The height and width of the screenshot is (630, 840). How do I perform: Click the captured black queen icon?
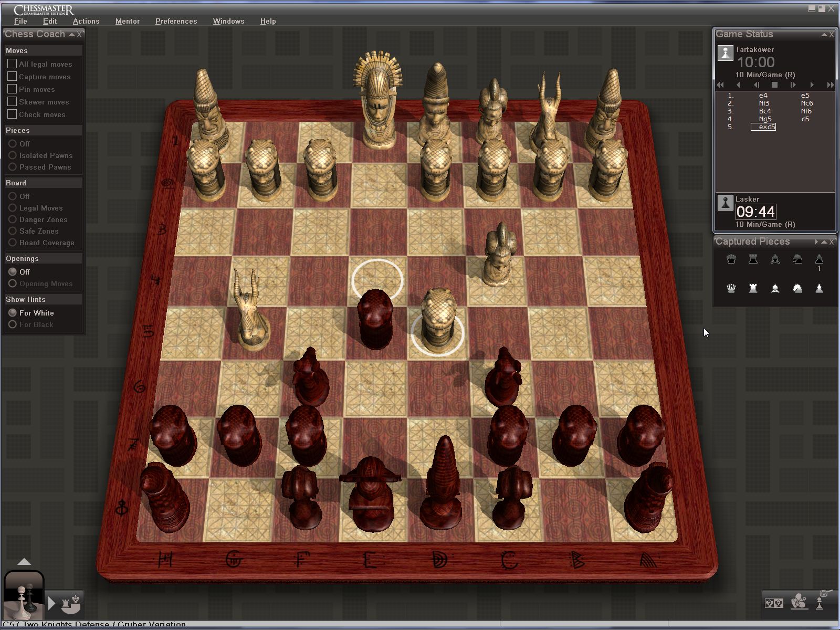click(x=731, y=259)
